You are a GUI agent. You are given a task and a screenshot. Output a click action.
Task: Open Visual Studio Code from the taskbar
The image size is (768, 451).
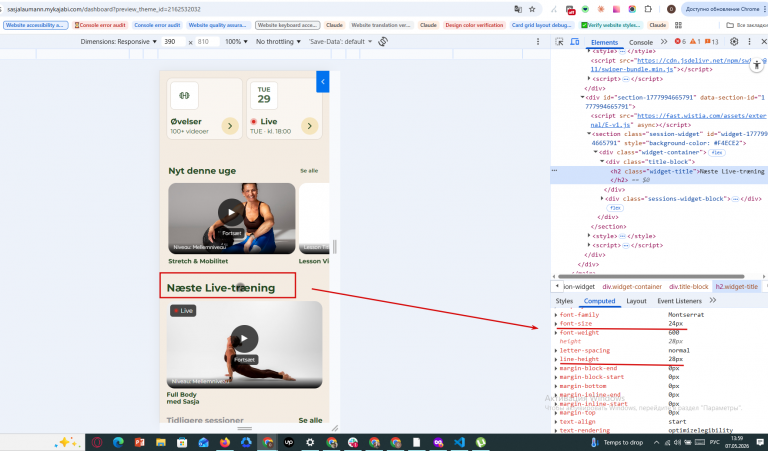coord(459,442)
